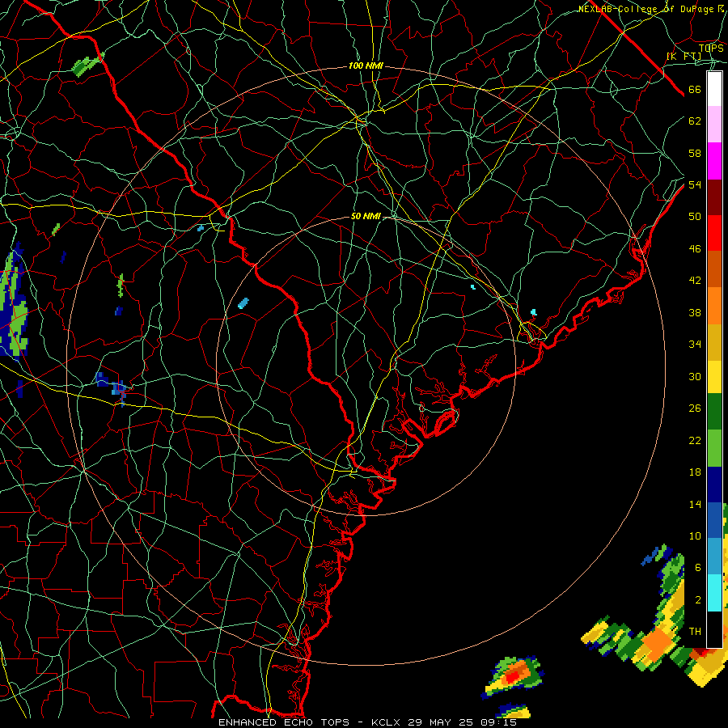Click the TOPS legend title
728x728 pixels.
711,48
